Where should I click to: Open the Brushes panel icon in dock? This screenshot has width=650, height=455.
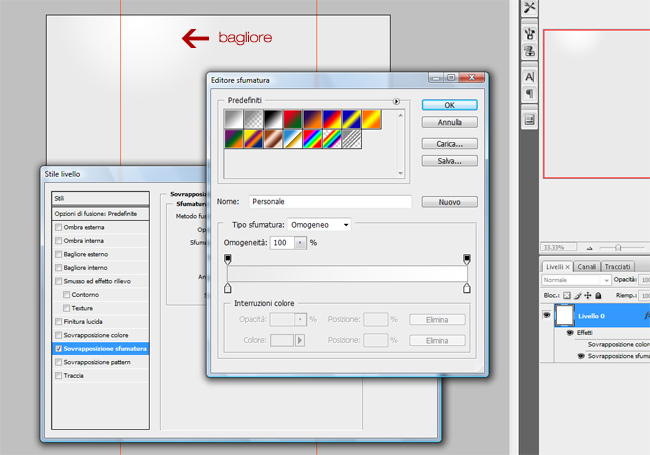point(529,34)
